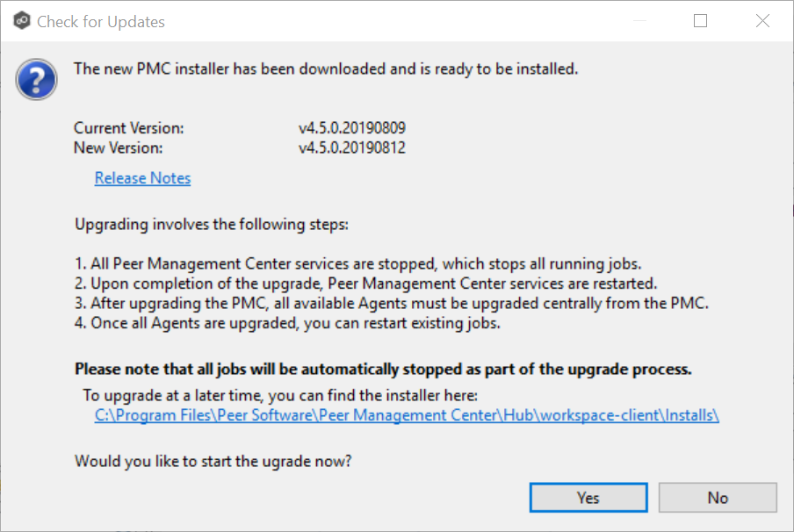Open the Release Notes link
Viewport: 794px width, 532px height.
(x=142, y=178)
